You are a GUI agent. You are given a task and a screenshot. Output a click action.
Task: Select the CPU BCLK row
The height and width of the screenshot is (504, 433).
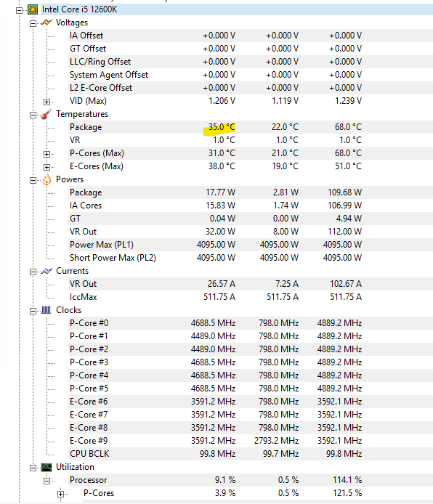click(x=251, y=454)
